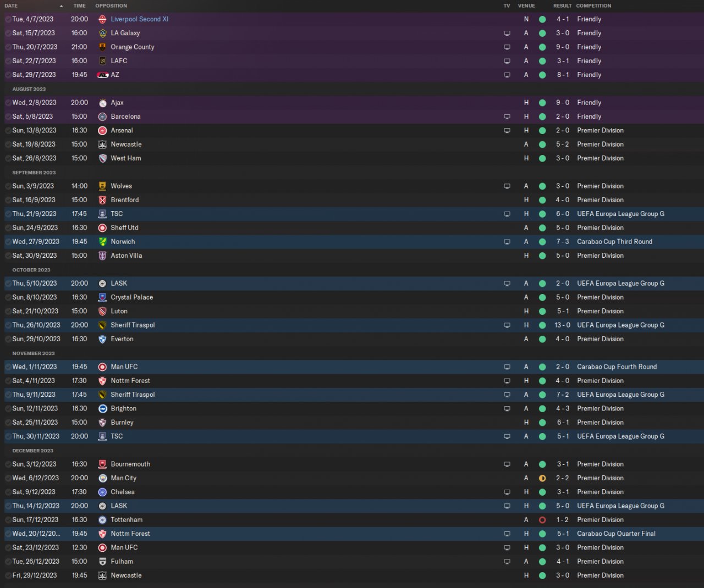
Task: Toggle the checkmark beside Thu 21/9/2023 fixture
Action: click(8, 214)
